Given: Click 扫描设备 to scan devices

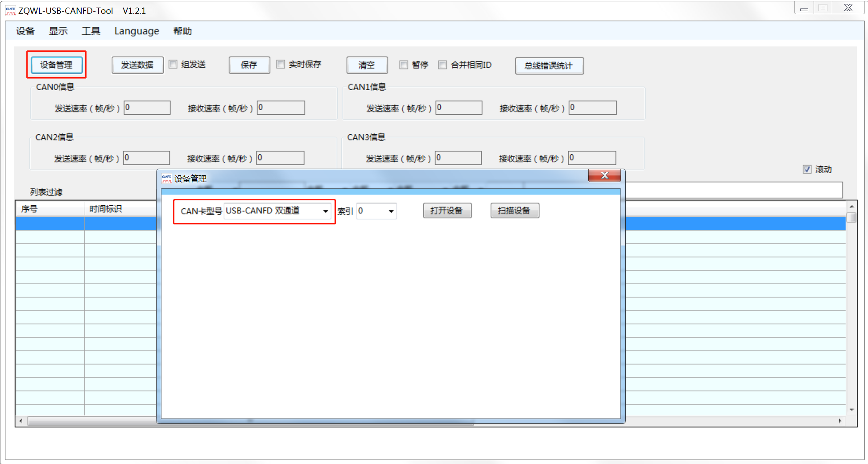Looking at the screenshot, I should coord(515,211).
